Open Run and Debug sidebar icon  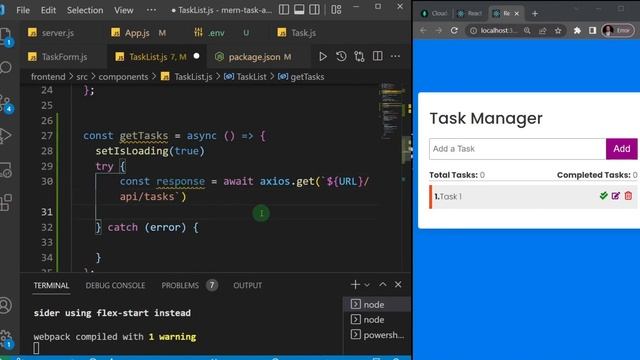pos(6,136)
